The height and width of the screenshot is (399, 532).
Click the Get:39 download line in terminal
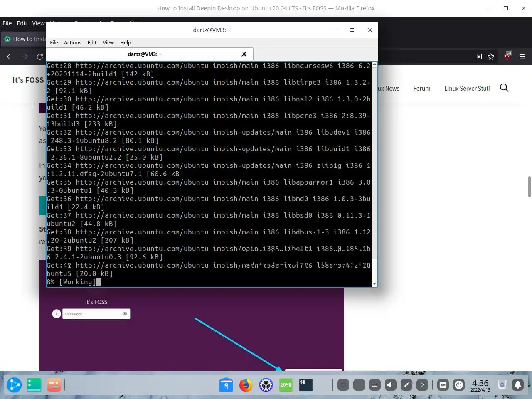[209, 253]
